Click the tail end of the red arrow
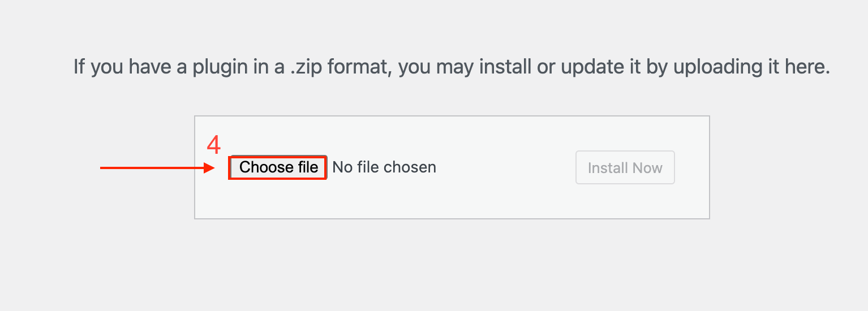868x311 pixels. pos(103,168)
